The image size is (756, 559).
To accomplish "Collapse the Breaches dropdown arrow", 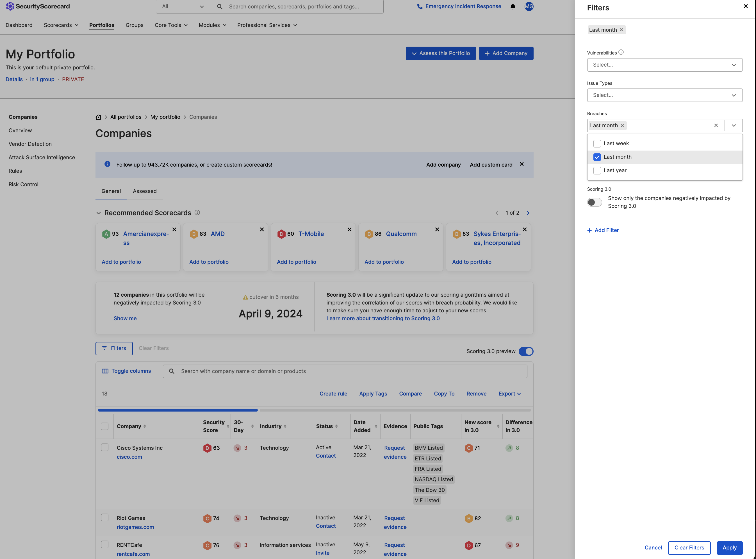I will click(734, 126).
